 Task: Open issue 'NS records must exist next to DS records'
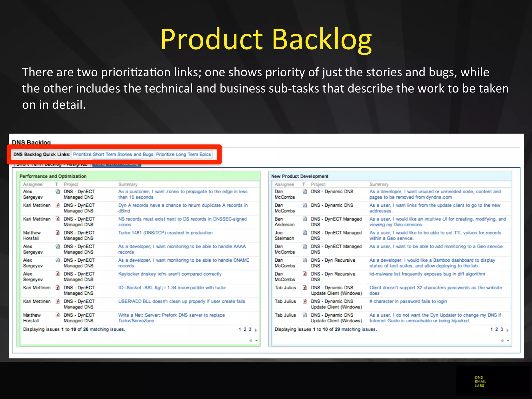tap(182, 222)
